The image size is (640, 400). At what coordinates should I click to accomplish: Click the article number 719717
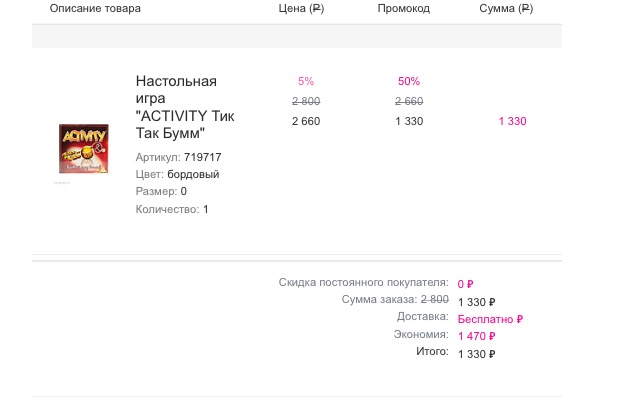pyautogui.click(x=203, y=157)
